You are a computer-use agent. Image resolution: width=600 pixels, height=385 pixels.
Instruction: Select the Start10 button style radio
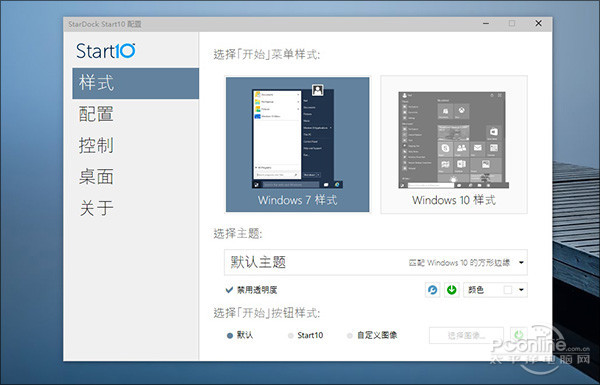[x=291, y=336]
